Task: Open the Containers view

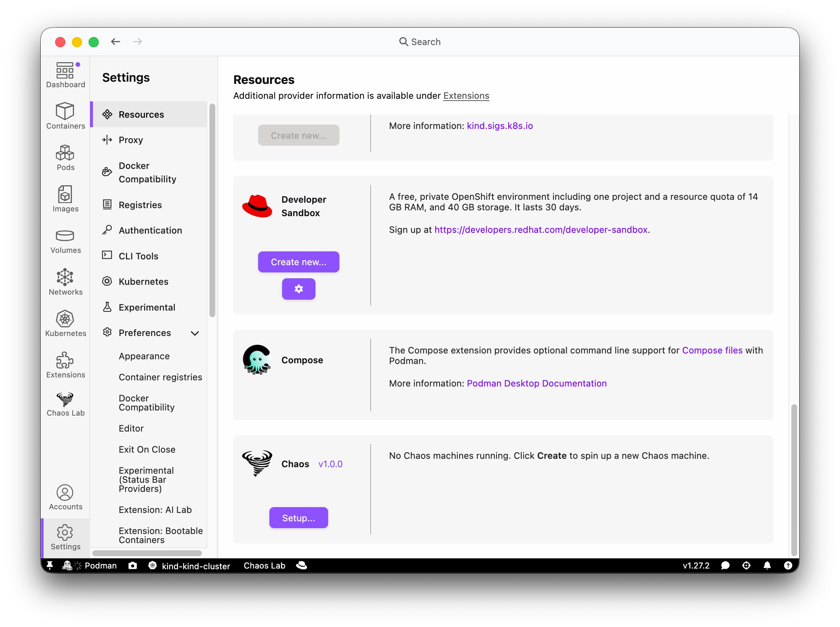Action: coord(65,116)
